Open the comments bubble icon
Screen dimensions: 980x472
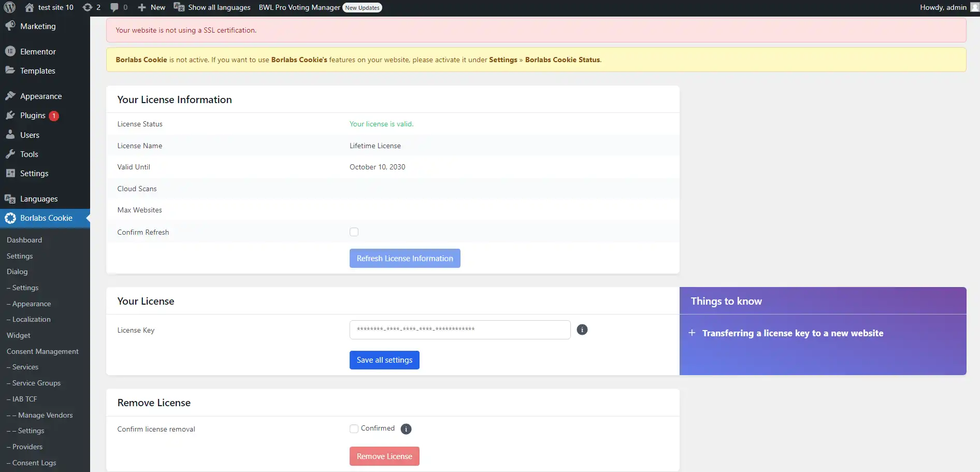pos(114,7)
